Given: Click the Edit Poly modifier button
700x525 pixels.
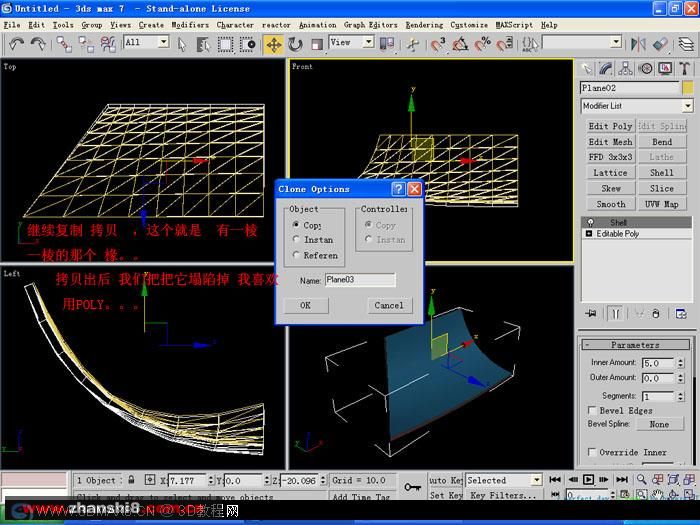Looking at the screenshot, I should coord(610,126).
